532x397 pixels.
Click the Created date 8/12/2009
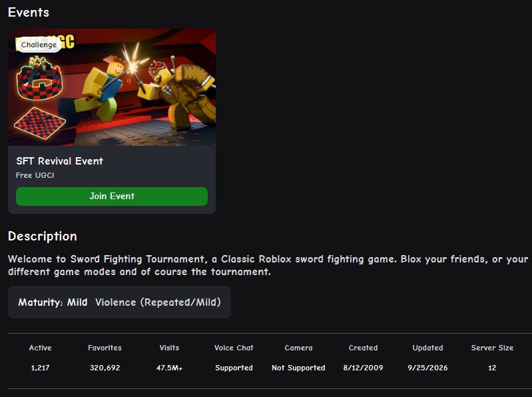click(x=363, y=368)
